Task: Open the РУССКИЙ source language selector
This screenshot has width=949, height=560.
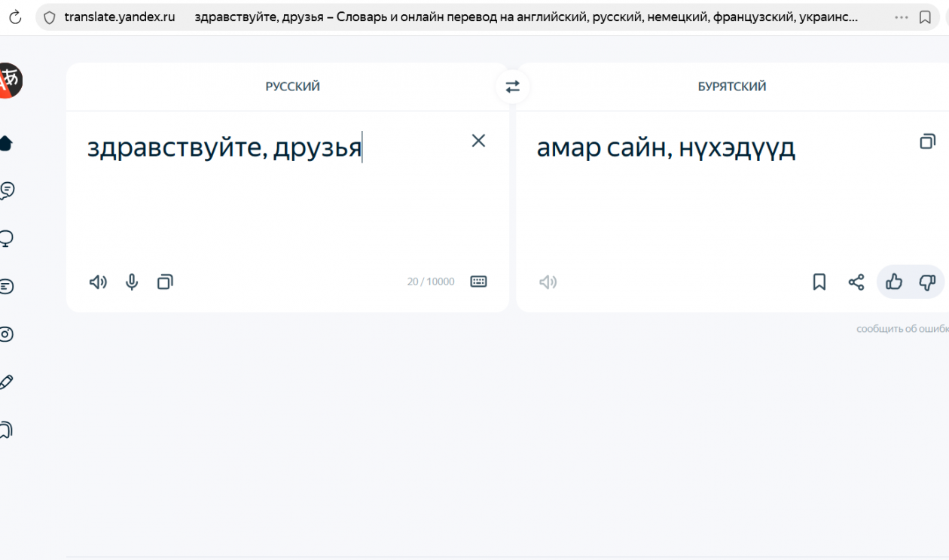Action: [292, 86]
